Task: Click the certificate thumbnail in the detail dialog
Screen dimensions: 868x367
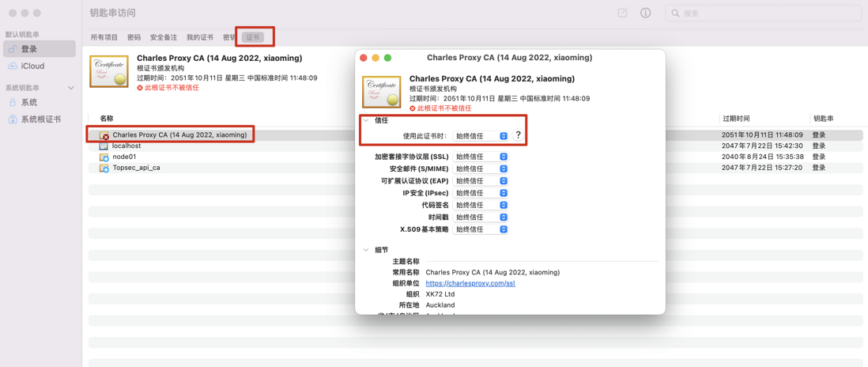Action: click(x=381, y=92)
